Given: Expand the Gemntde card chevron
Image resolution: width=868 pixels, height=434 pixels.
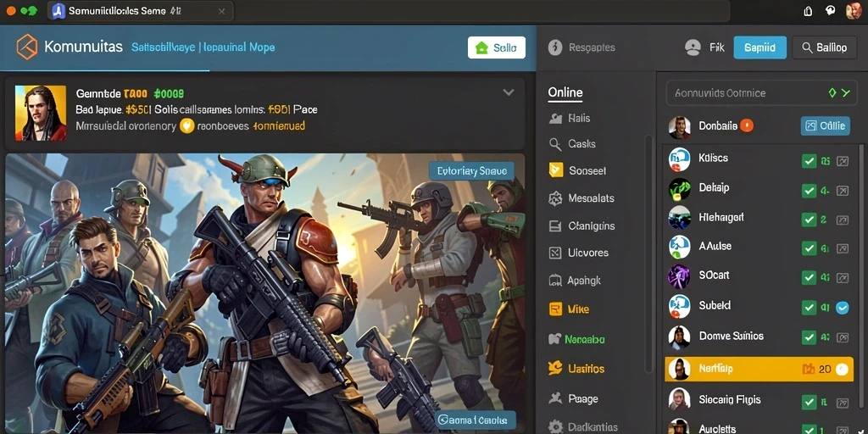Looking at the screenshot, I should (x=509, y=92).
